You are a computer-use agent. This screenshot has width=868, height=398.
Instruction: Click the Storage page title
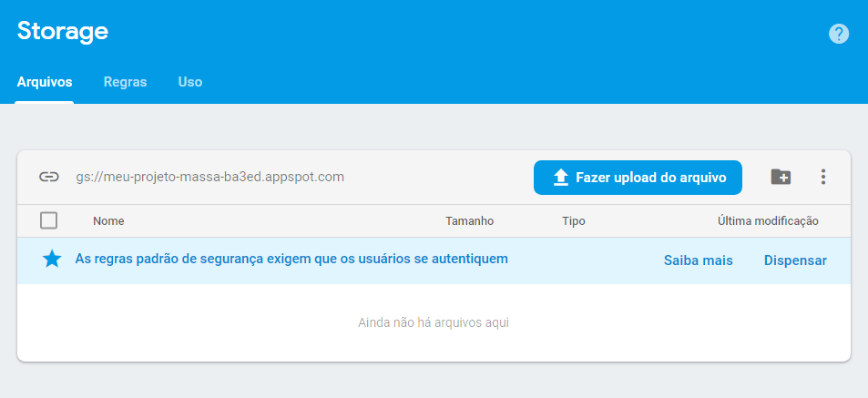[x=63, y=31]
